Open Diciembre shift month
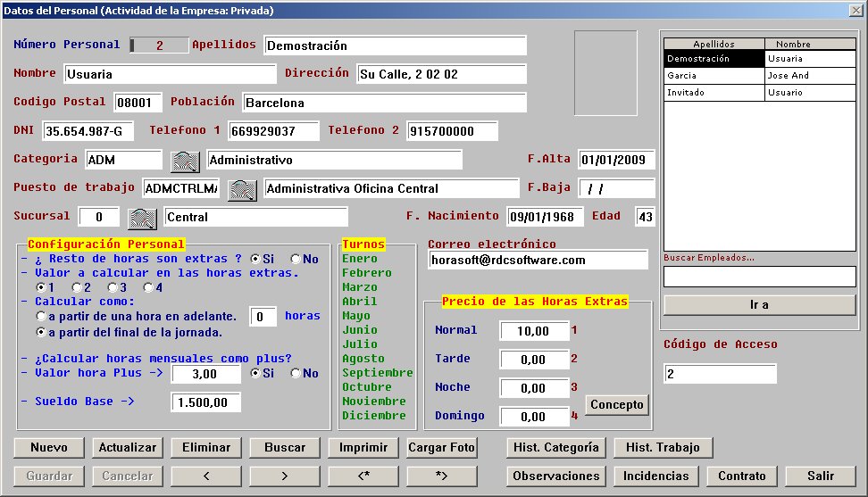Viewport: 868px width, 497px height. coord(373,416)
